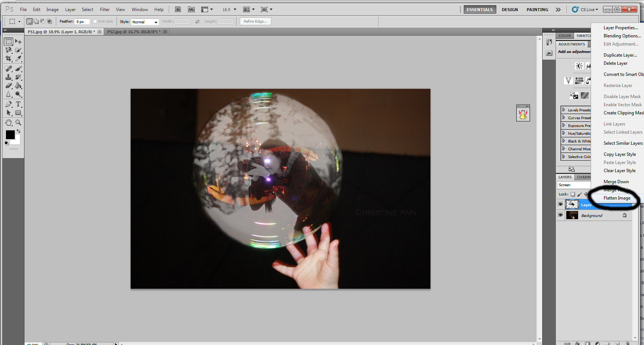Select the Sharpen/Blur triangle tool
This screenshot has height=345, width=644.
point(9,94)
